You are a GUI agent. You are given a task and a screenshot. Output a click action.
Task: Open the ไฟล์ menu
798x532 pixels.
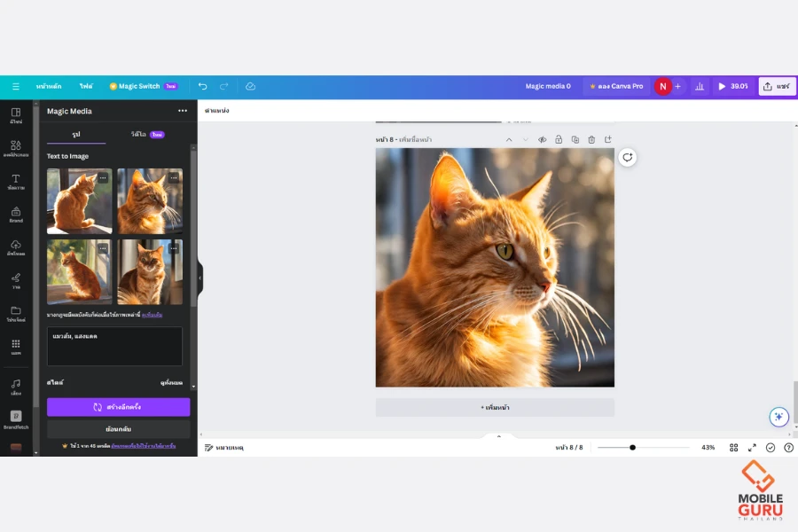click(86, 86)
